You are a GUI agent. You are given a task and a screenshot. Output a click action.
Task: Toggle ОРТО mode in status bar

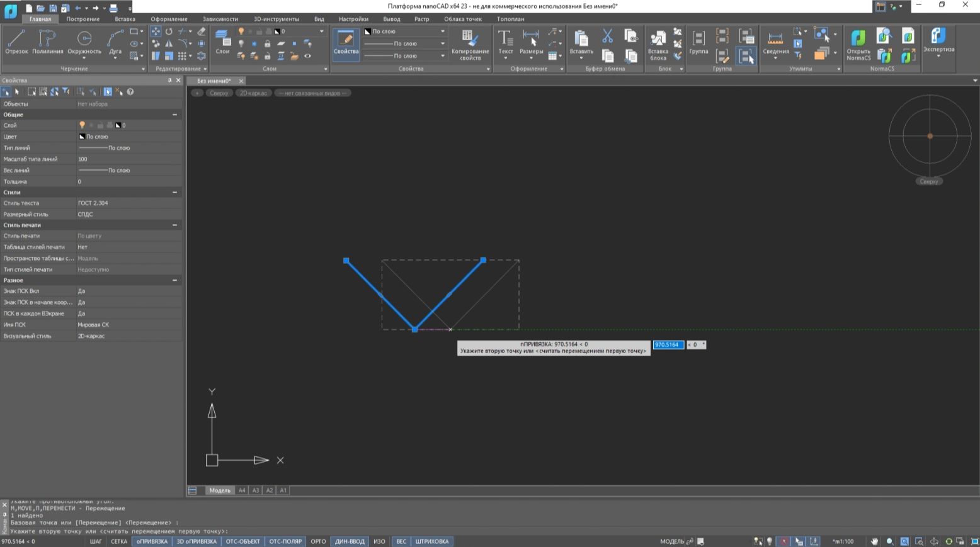(318, 541)
